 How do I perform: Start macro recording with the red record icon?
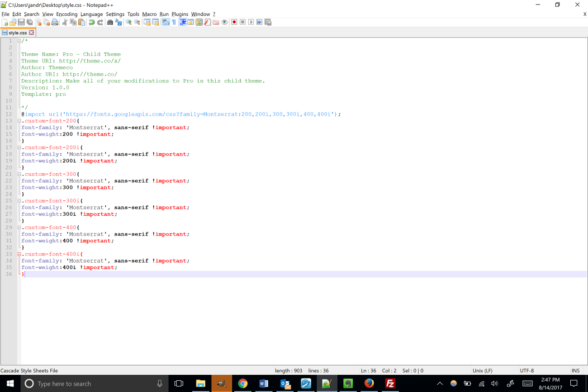coord(234,22)
